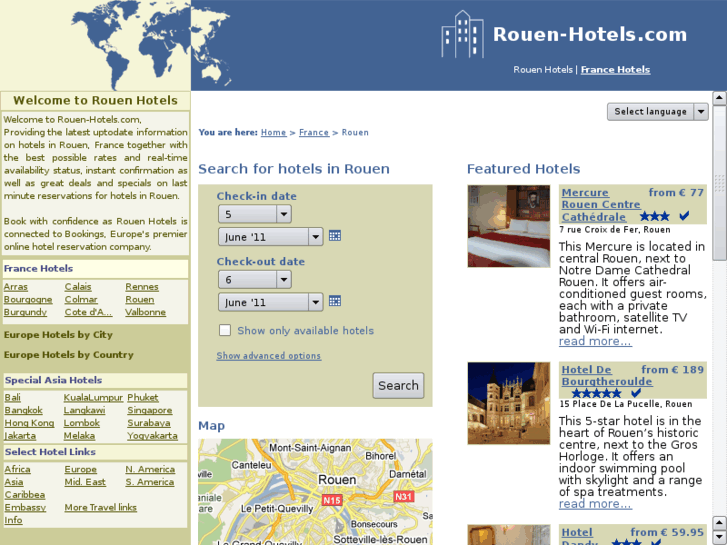This screenshot has width=727, height=545.
Task: Open the Embassy Info link
Action: click(x=25, y=514)
